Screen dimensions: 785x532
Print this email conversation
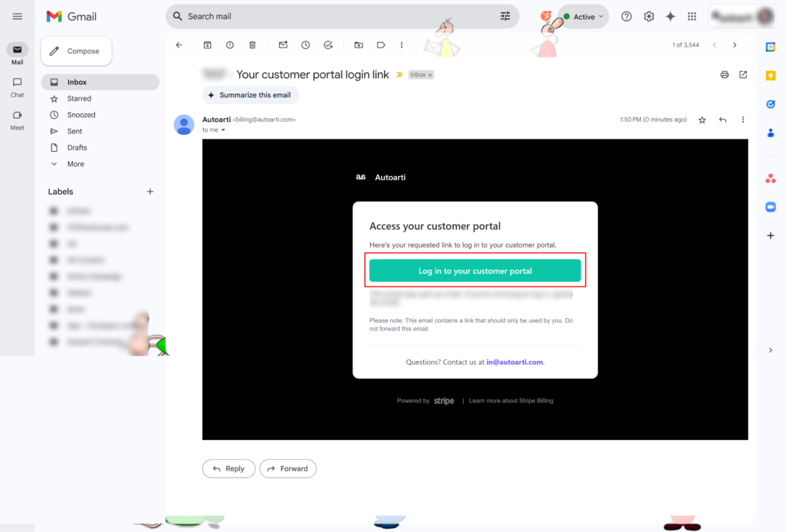point(724,74)
